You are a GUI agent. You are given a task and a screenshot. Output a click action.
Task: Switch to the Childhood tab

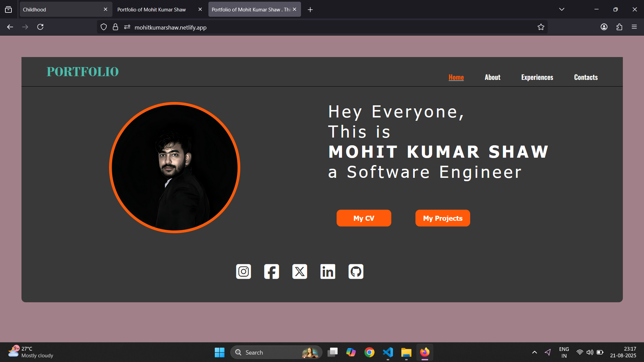[60, 9]
